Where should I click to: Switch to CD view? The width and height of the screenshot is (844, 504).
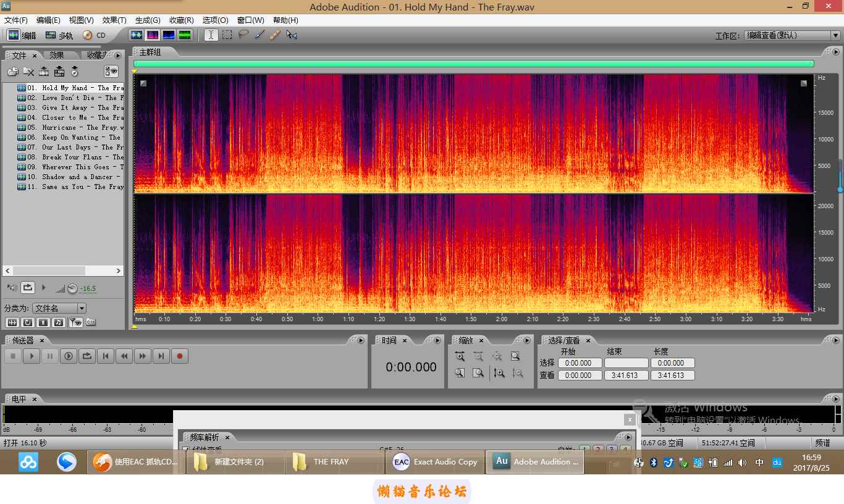click(94, 35)
